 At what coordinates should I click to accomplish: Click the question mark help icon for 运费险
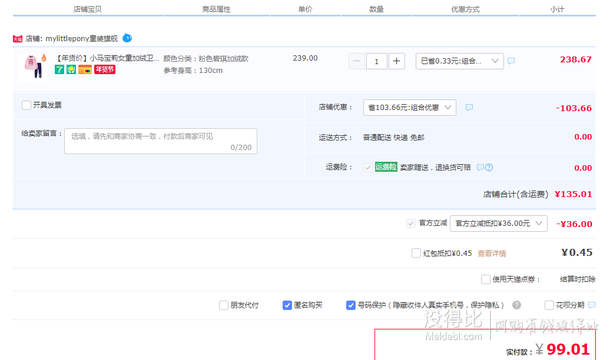(x=489, y=167)
